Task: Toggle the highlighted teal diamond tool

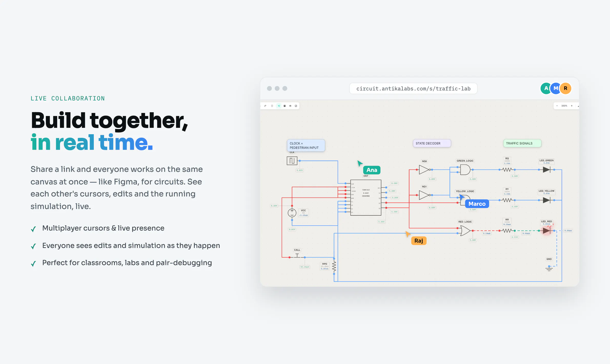Action: (x=279, y=106)
